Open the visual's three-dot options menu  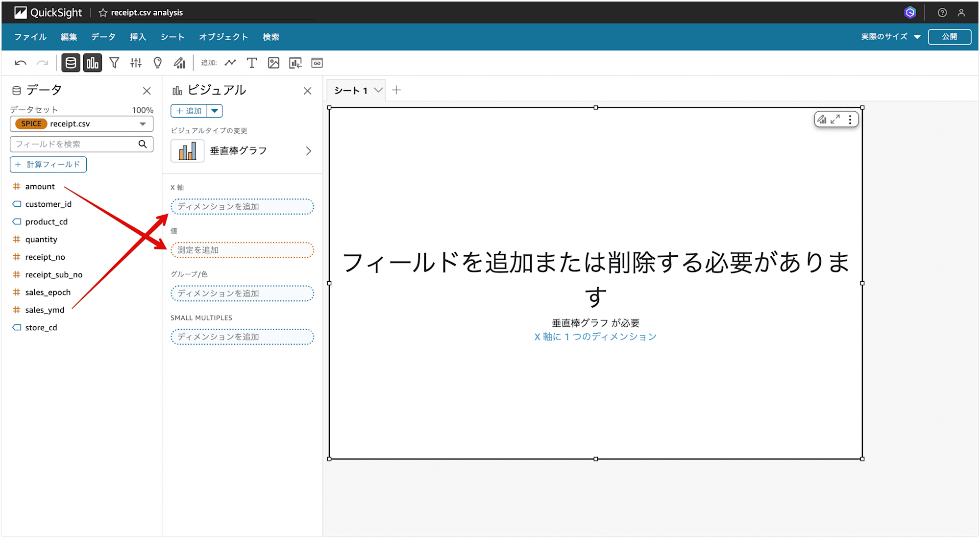coord(850,119)
